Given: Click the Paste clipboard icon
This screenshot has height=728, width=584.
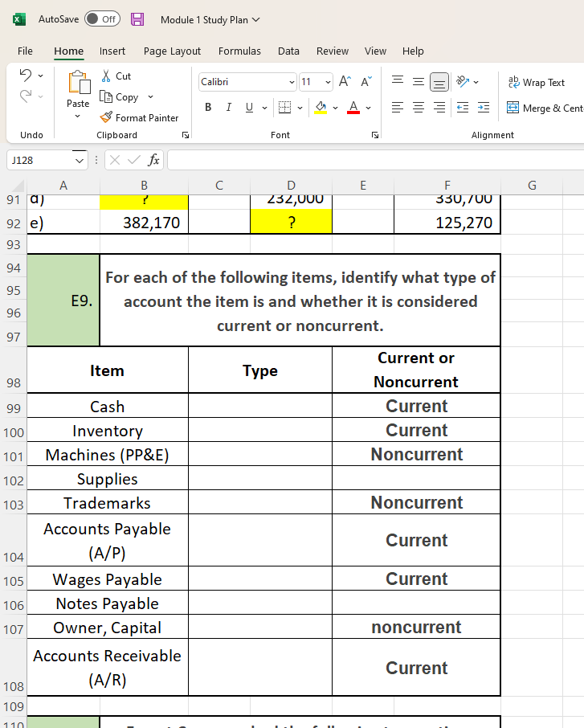Looking at the screenshot, I should tap(79, 83).
